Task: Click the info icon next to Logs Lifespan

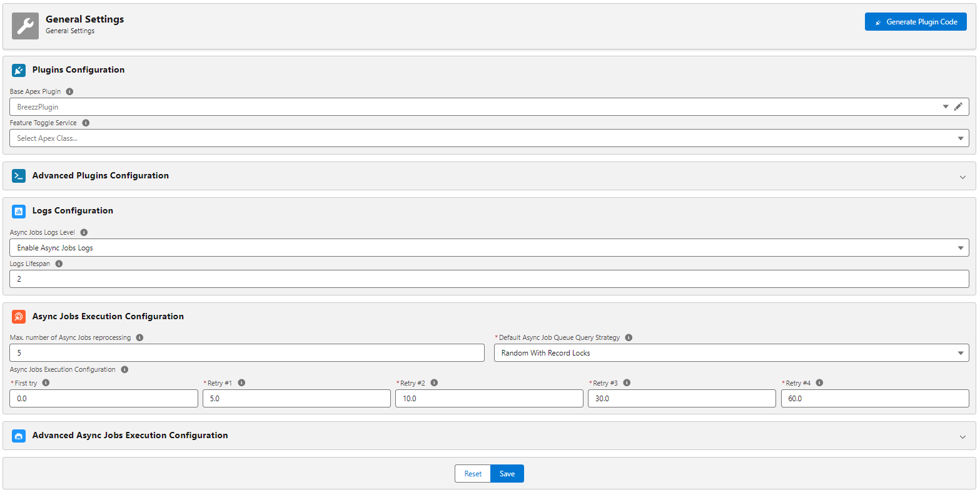Action: coord(59,263)
